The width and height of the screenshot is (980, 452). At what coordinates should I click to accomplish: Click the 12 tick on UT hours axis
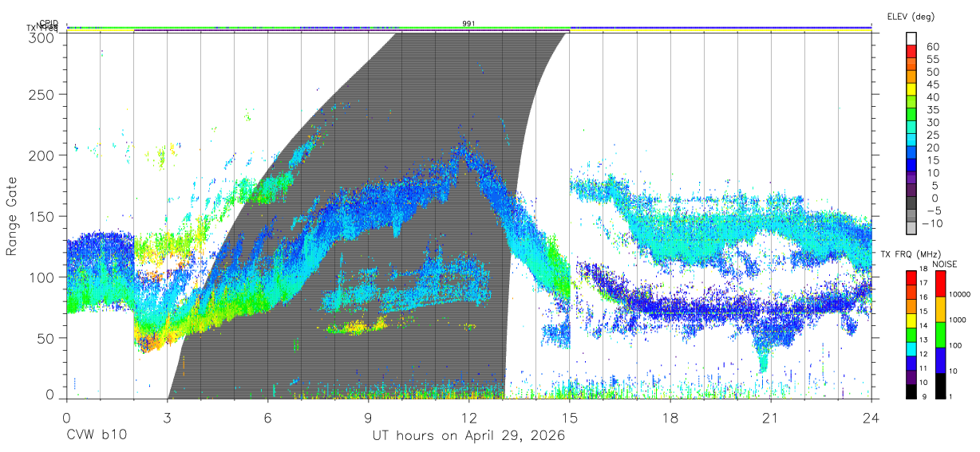pyautogui.click(x=469, y=417)
